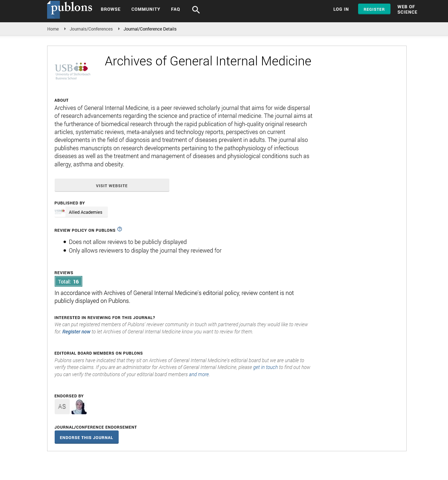Go to the FAQ page
This screenshot has width=448, height=480.
[175, 9]
